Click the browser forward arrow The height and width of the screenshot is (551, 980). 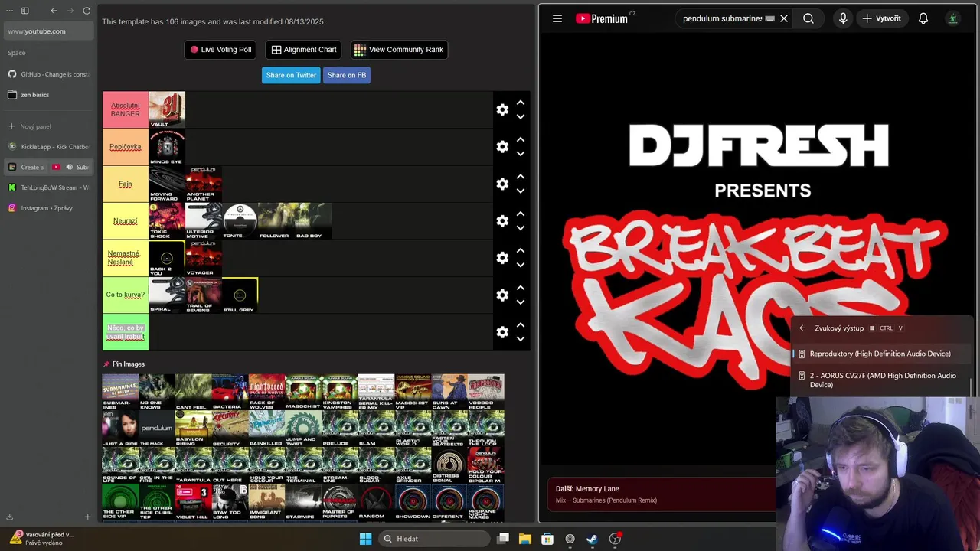click(x=70, y=11)
